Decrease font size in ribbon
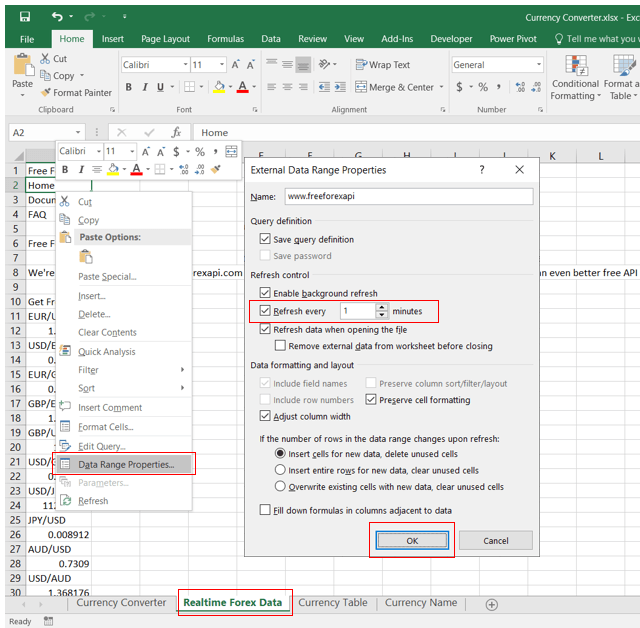 (251, 64)
